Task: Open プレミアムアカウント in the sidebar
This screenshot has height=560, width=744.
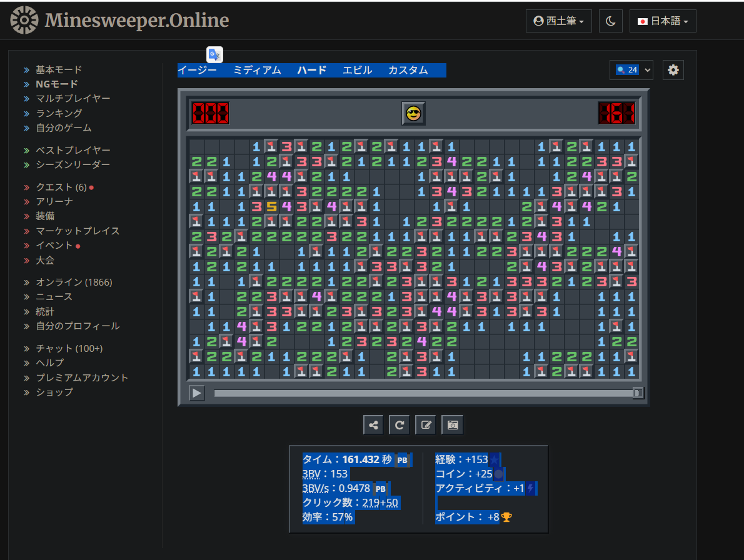Action: click(x=82, y=377)
